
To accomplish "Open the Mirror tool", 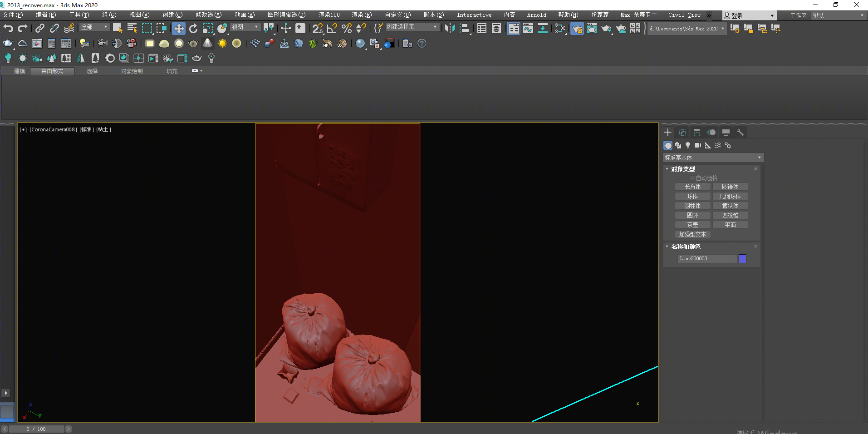I will pos(450,29).
